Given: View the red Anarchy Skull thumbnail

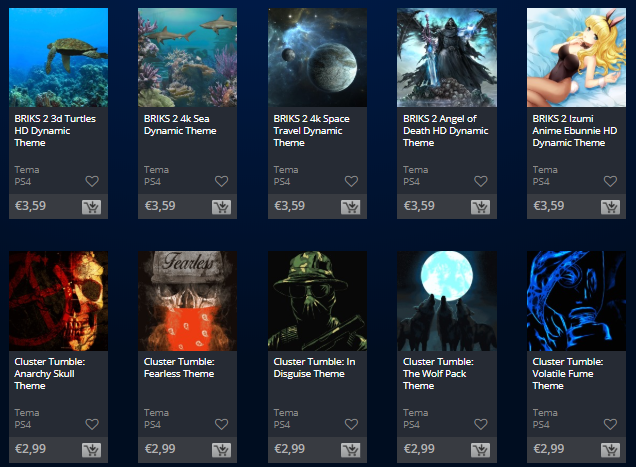Looking at the screenshot, I should (58, 301).
